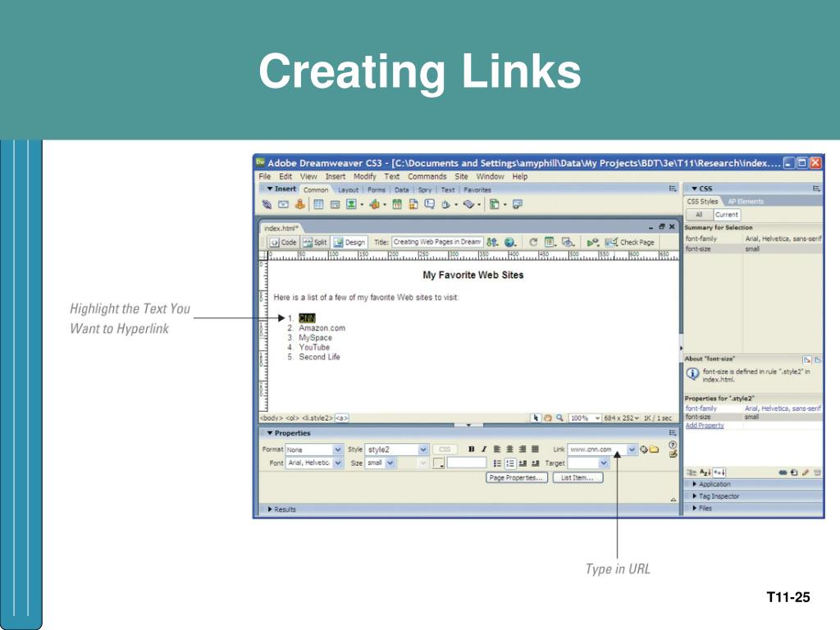Insert Server-Side Include icon
The width and height of the screenshot is (840, 630).
pyautogui.click(x=413, y=204)
